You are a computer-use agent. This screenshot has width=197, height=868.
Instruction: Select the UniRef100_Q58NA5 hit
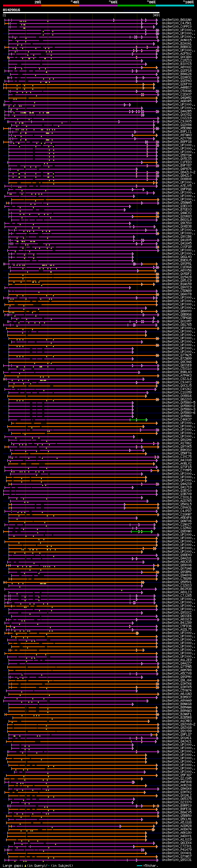[x=177, y=203]
